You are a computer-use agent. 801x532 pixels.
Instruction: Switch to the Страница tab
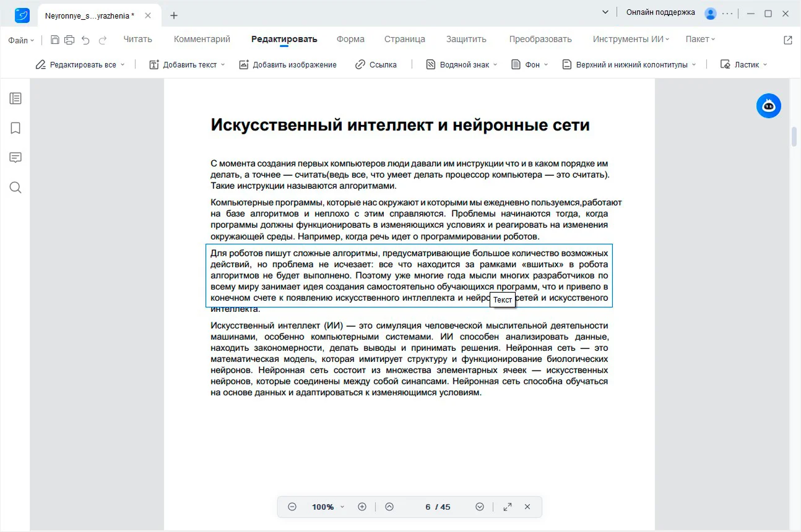click(405, 39)
